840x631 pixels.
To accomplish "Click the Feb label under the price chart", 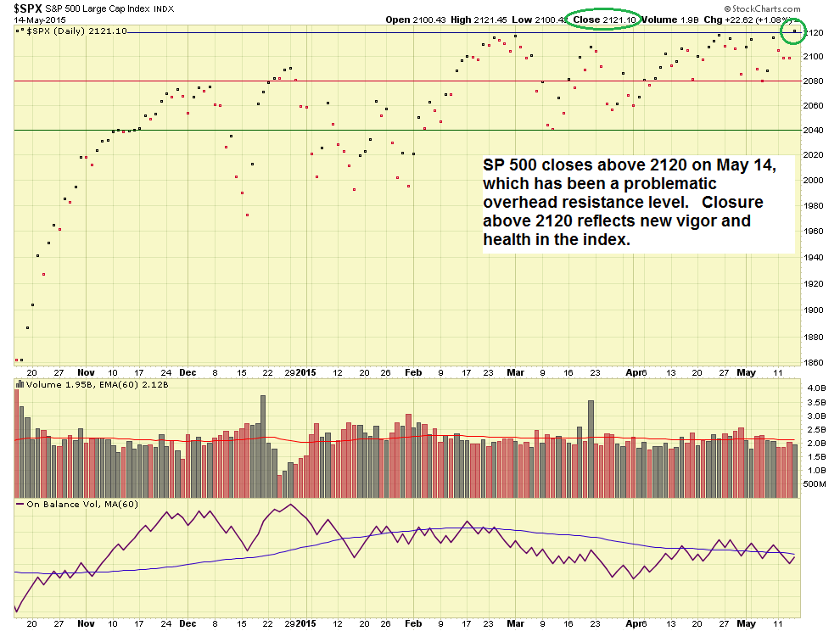I will (413, 372).
